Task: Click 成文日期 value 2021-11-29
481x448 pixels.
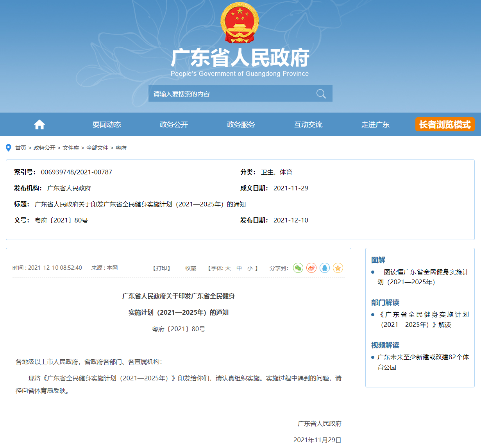Action: pyautogui.click(x=291, y=188)
